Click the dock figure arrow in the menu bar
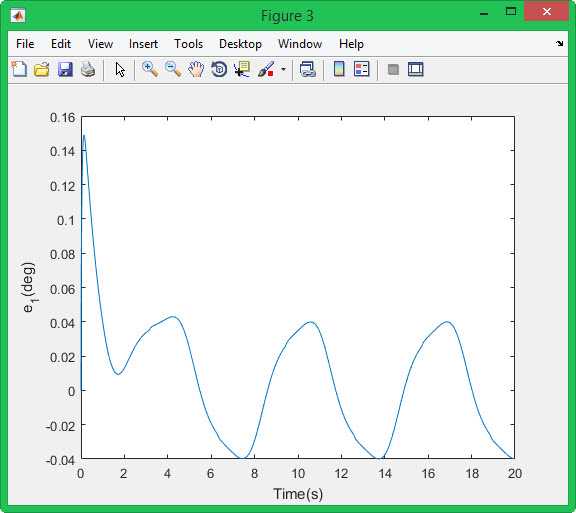This screenshot has width=576, height=513. (559, 44)
